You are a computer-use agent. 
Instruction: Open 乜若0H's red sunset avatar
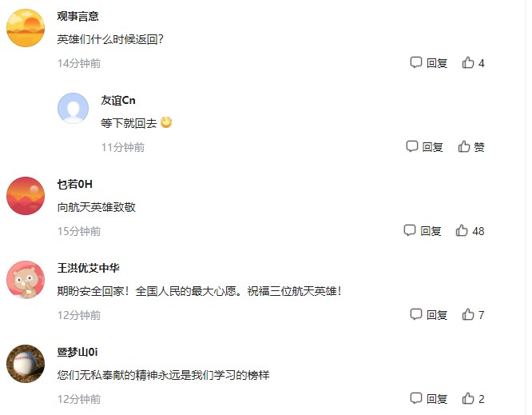pyautogui.click(x=26, y=196)
